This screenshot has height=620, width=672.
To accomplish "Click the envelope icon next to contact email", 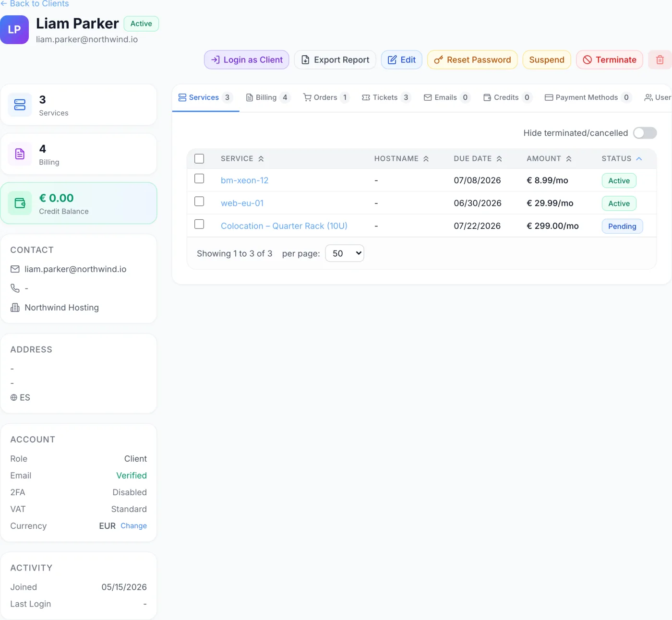I will (15, 269).
